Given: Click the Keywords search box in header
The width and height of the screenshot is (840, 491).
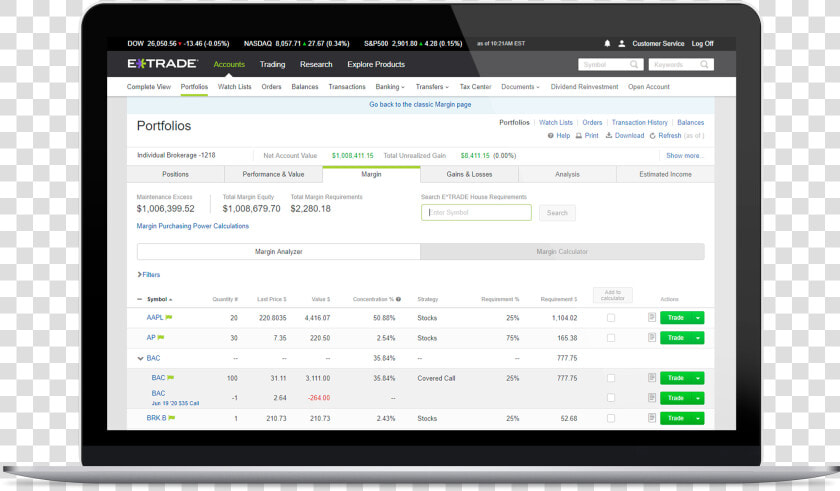Looking at the screenshot, I should click(x=681, y=64).
